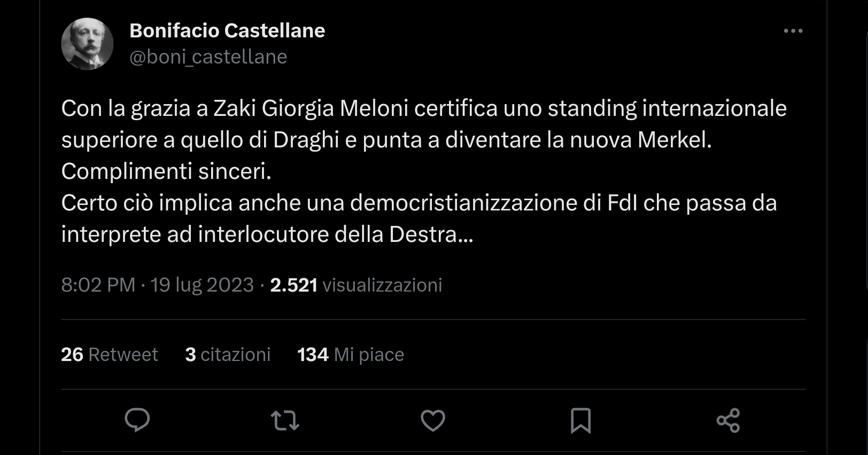Viewport: 868px width, 455px height.
Task: Open the reply composer icon
Action: 137,420
